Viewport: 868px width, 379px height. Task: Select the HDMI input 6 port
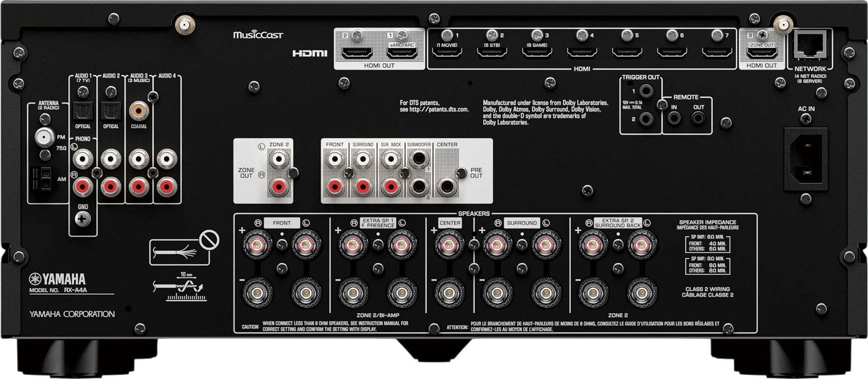click(672, 52)
